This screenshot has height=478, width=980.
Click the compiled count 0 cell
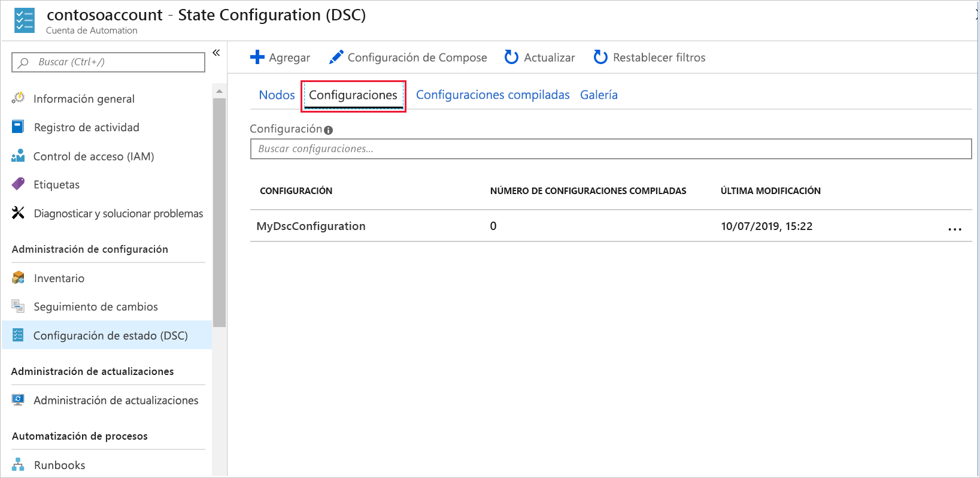493,226
